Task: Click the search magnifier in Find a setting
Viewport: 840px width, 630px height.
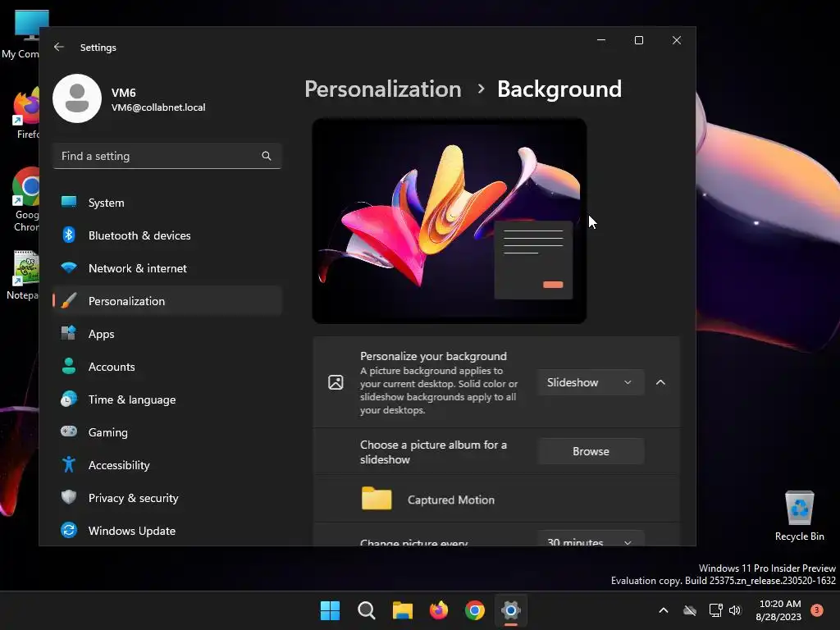Action: tap(267, 156)
